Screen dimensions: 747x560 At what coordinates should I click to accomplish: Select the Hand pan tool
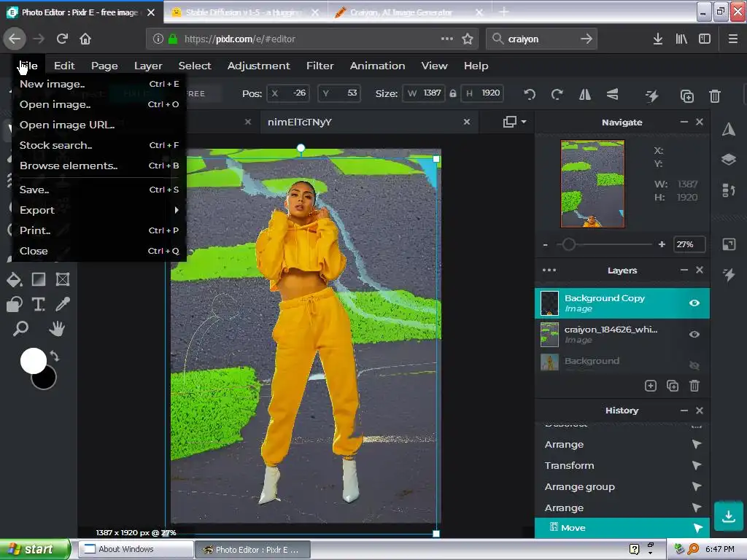point(57,329)
